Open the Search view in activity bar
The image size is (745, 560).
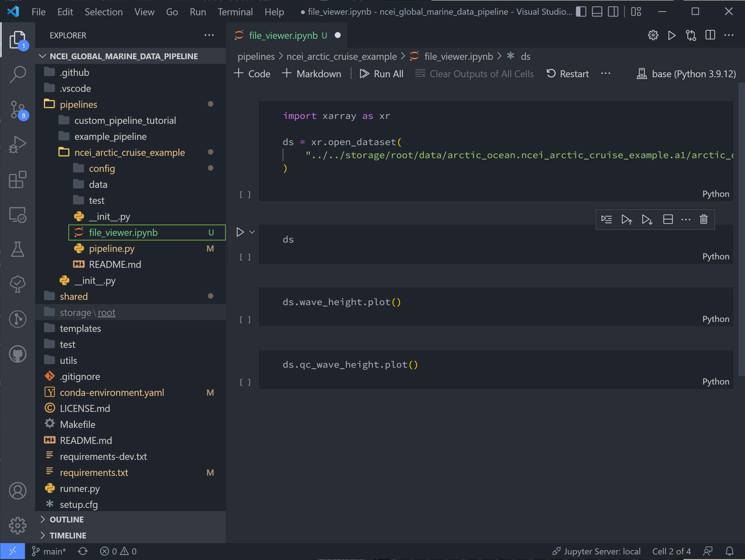18,74
